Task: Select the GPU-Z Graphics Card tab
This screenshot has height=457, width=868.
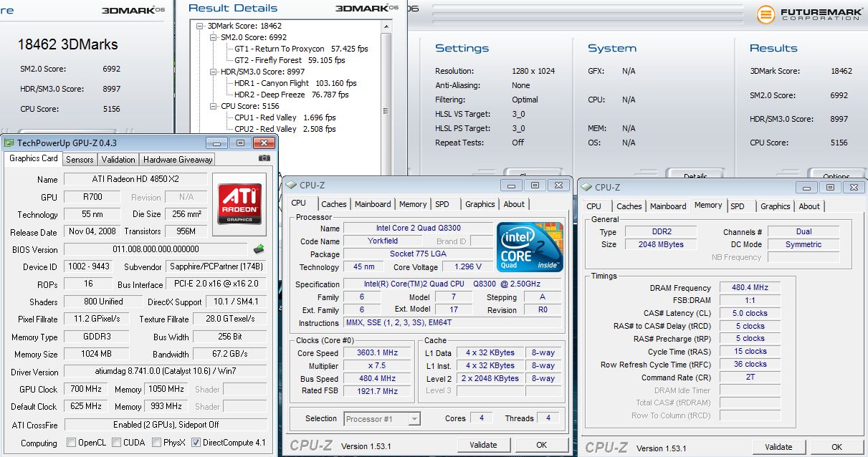Action: pos(34,158)
